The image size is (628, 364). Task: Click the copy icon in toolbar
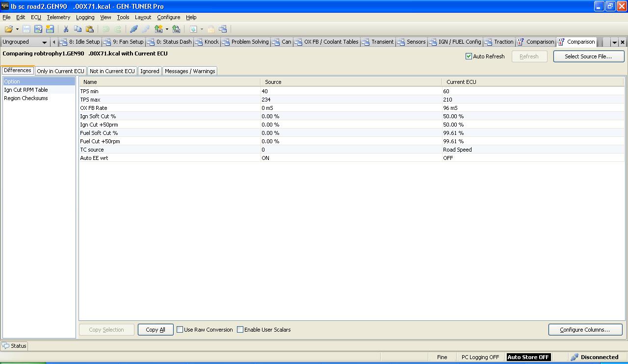point(78,29)
